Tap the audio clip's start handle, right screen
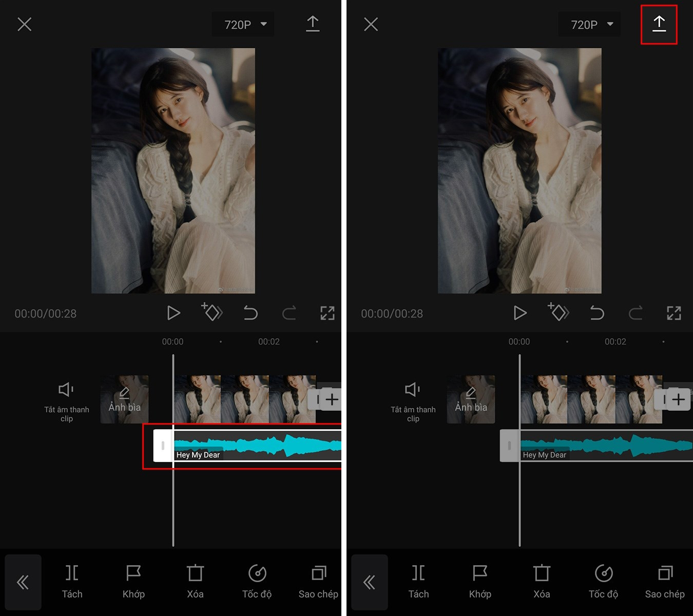This screenshot has height=616, width=693. [510, 446]
